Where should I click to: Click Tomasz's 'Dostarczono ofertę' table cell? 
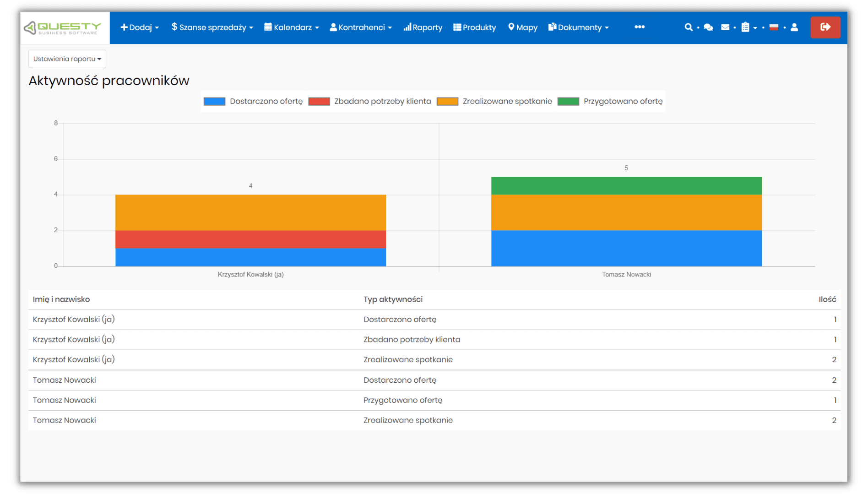(400, 380)
